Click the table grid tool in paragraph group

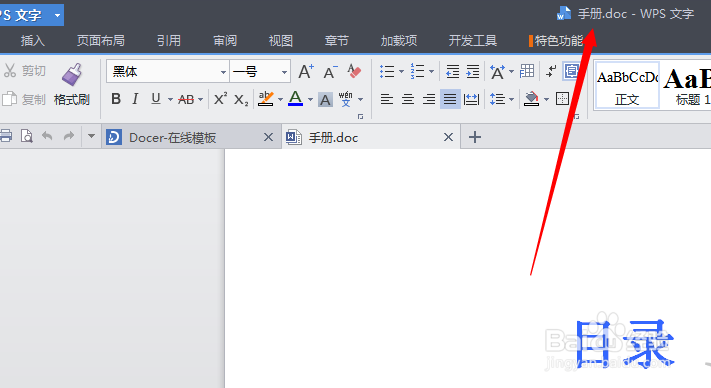[x=527, y=71]
